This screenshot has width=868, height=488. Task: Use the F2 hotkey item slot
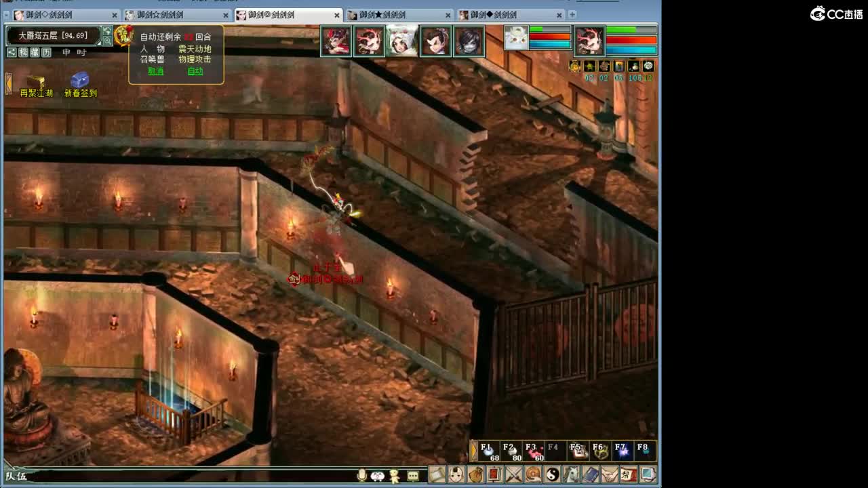tap(511, 451)
